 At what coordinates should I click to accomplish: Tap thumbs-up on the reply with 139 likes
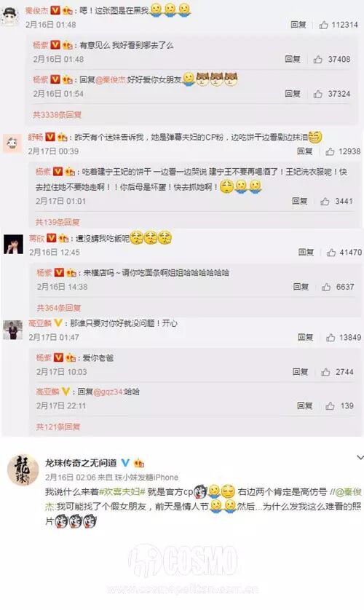[x=331, y=406]
